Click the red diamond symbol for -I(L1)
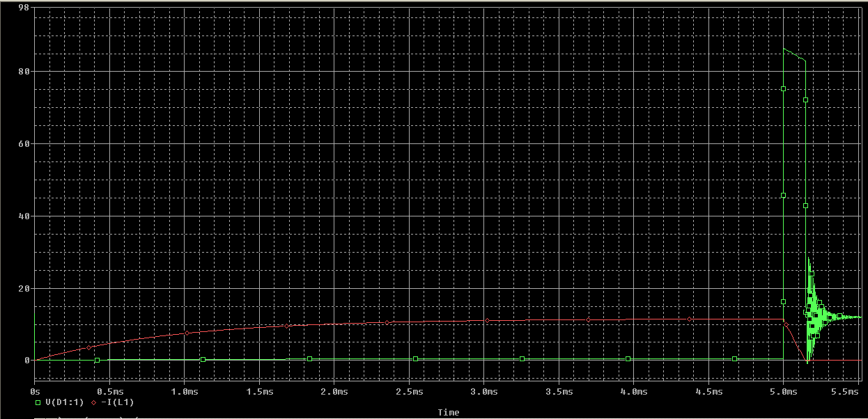 coord(93,402)
